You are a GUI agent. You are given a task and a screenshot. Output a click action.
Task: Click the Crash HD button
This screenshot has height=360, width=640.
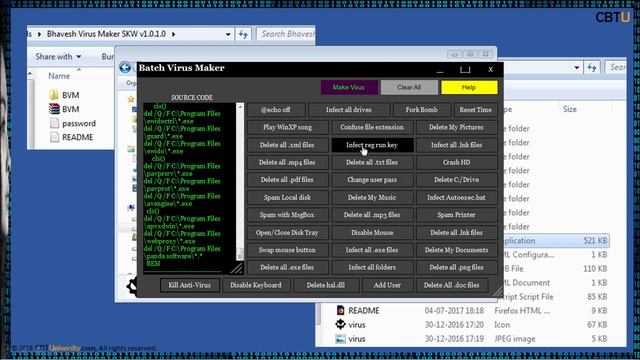456,162
